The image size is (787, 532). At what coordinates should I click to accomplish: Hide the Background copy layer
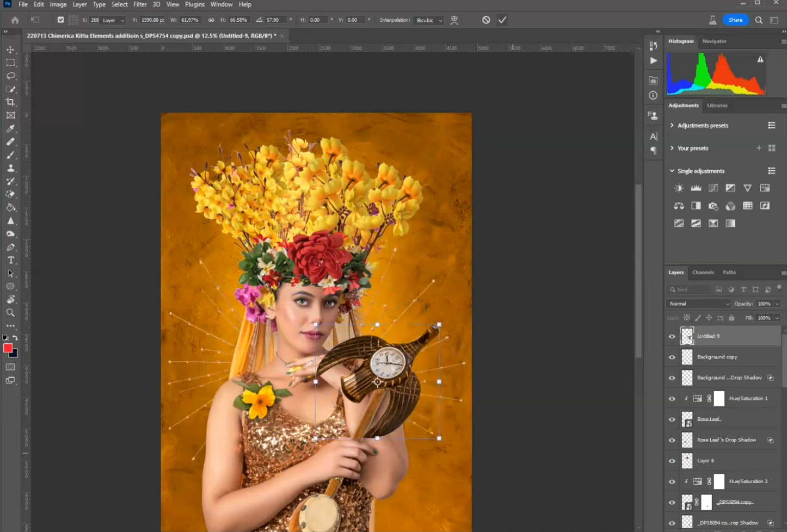click(672, 357)
